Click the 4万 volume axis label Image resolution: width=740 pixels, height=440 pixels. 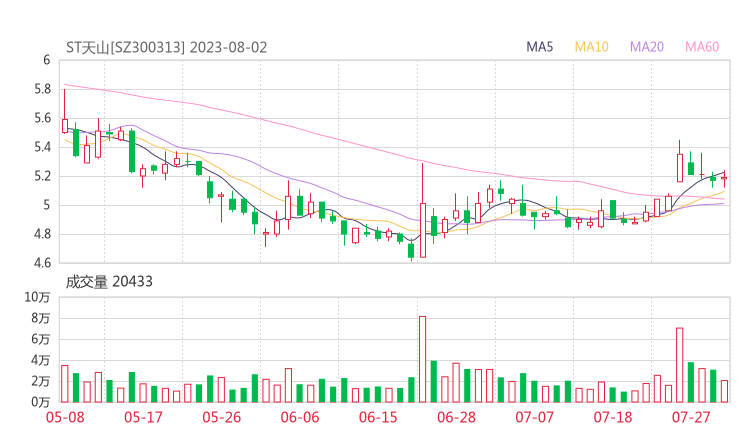(x=41, y=360)
